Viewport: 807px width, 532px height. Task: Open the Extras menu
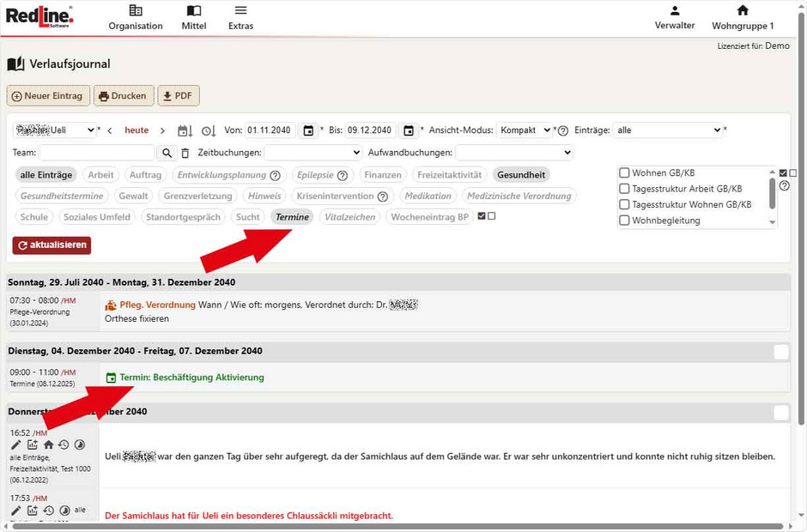pos(240,17)
